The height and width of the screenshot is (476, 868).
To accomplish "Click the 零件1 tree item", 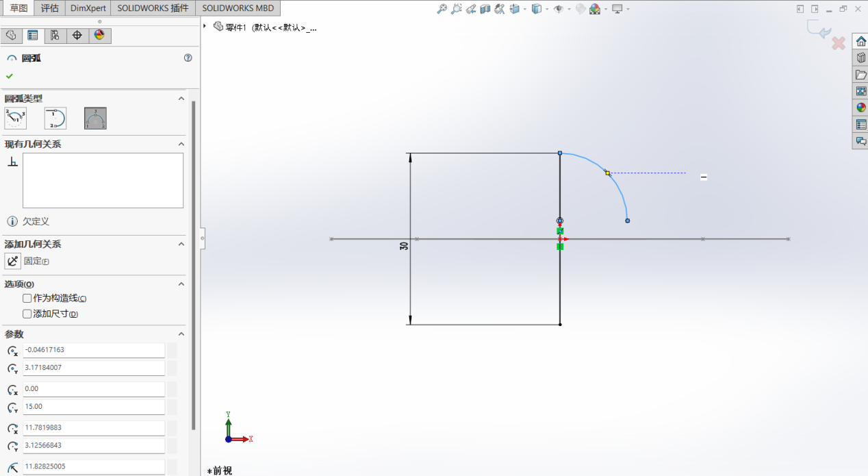I will pos(266,27).
